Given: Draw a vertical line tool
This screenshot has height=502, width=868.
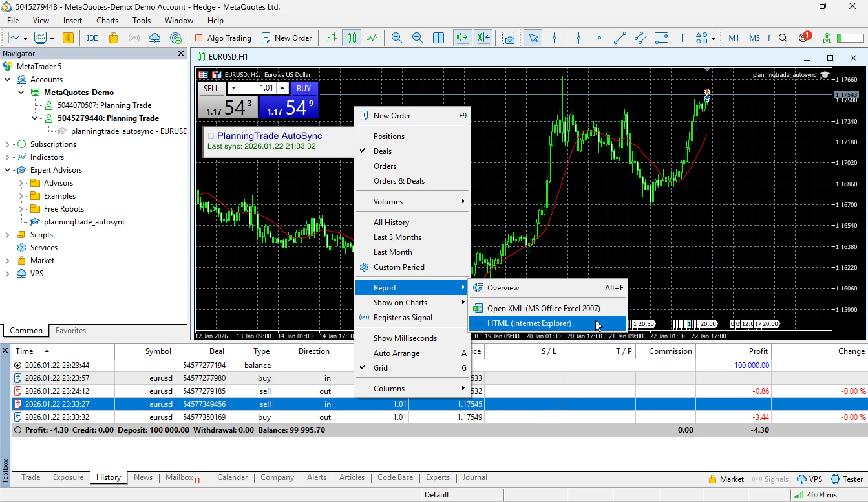Looking at the screenshot, I should point(579,38).
